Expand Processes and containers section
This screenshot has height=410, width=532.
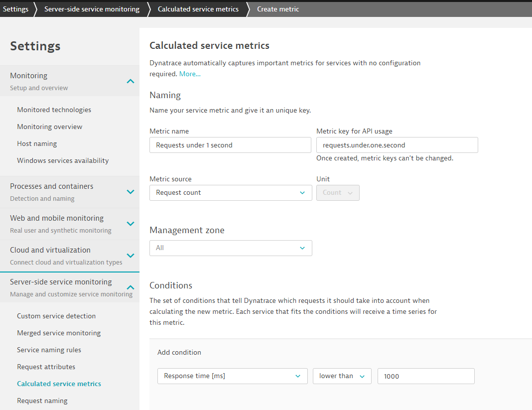pyautogui.click(x=130, y=192)
